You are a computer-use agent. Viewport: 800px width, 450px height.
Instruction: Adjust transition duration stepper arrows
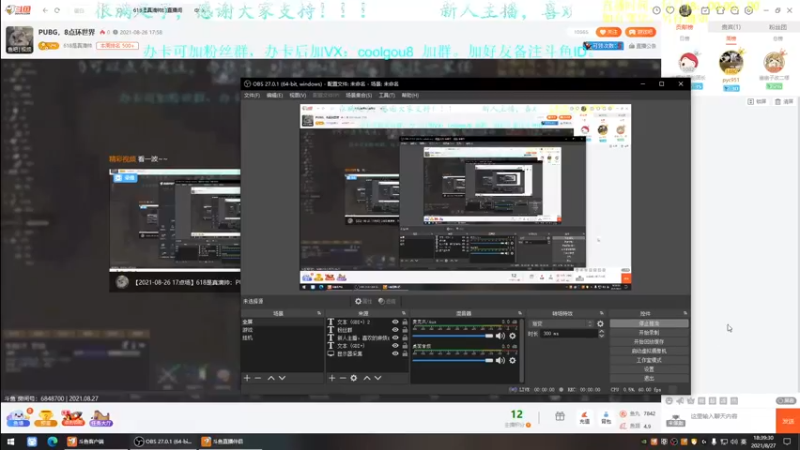602,333
